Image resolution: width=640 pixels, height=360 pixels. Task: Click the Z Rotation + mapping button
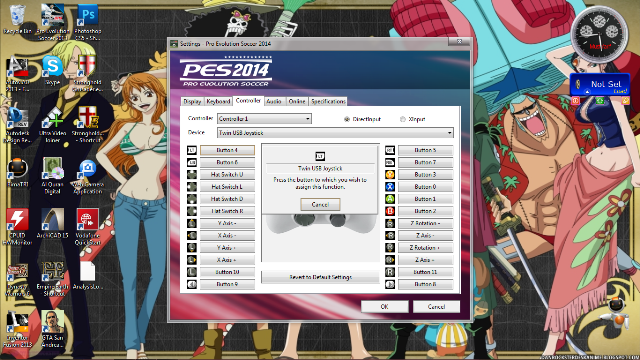(x=425, y=248)
